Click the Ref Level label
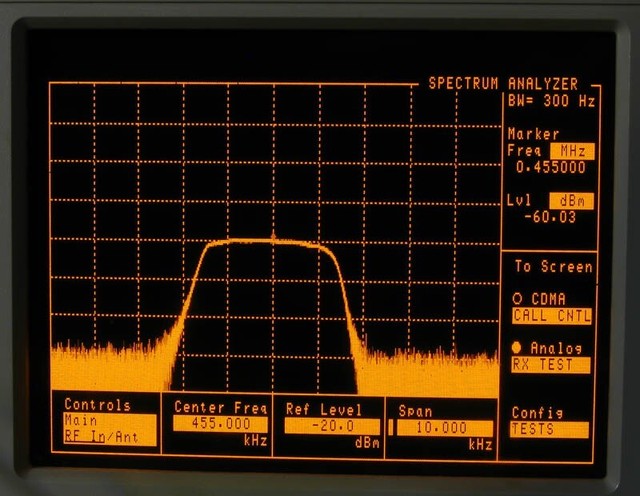Screen dimensions: 640x496 click(324, 409)
